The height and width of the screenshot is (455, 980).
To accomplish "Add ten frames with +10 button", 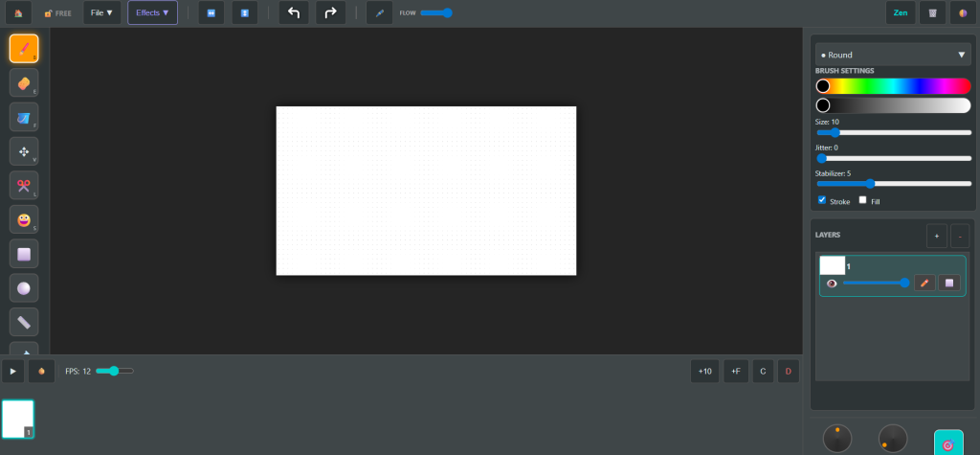I will click(x=705, y=371).
